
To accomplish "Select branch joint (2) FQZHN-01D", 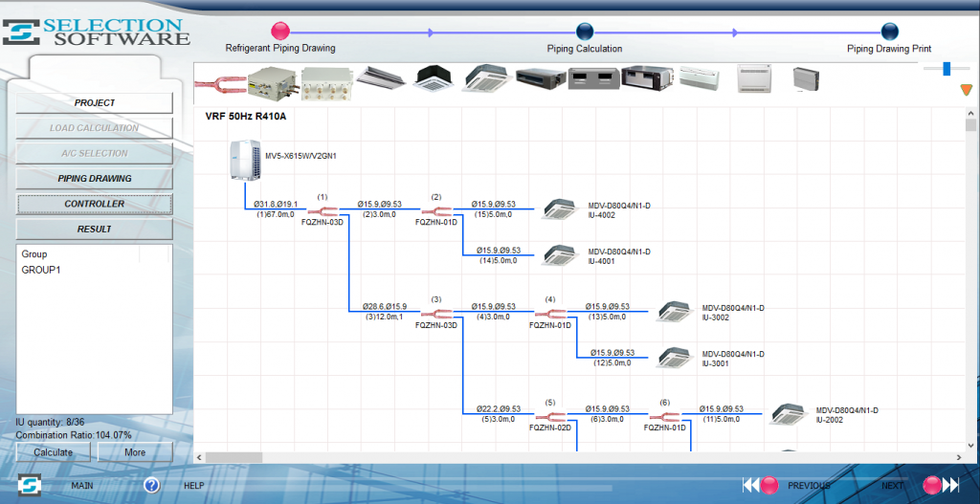I will tap(436, 211).
